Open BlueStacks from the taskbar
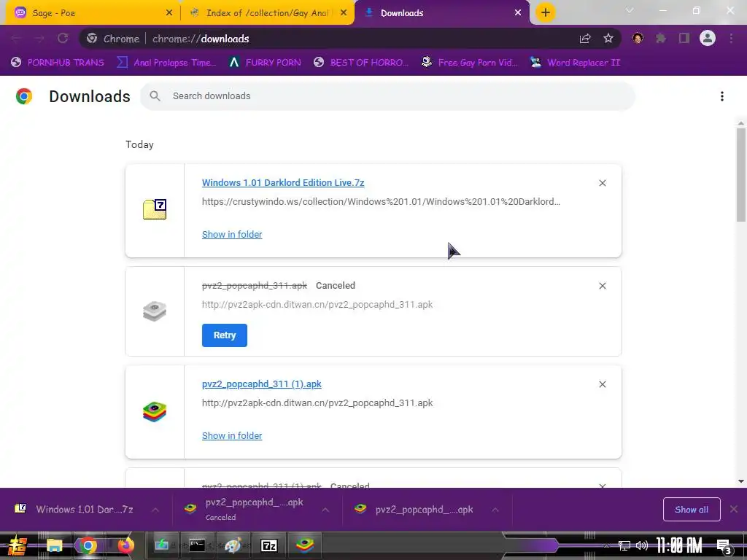Screen dimensions: 747x560 pyautogui.click(x=305, y=545)
